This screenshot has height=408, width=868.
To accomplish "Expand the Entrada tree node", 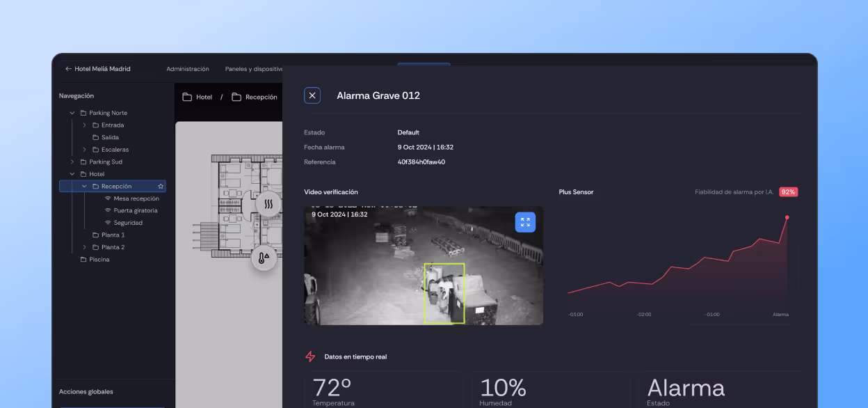I will coord(85,125).
